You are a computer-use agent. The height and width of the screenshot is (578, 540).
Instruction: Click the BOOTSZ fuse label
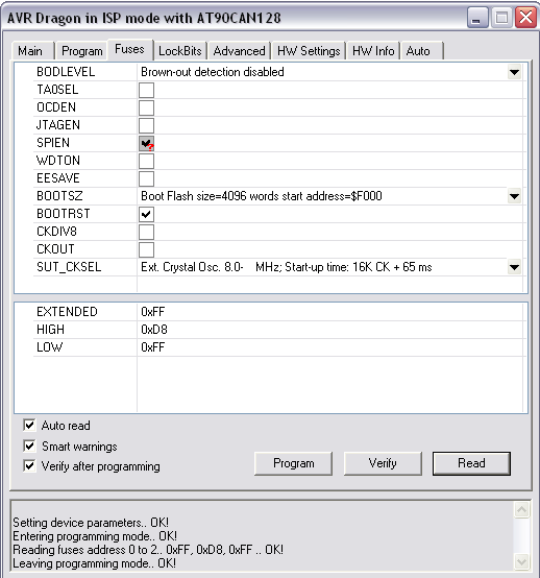point(59,196)
